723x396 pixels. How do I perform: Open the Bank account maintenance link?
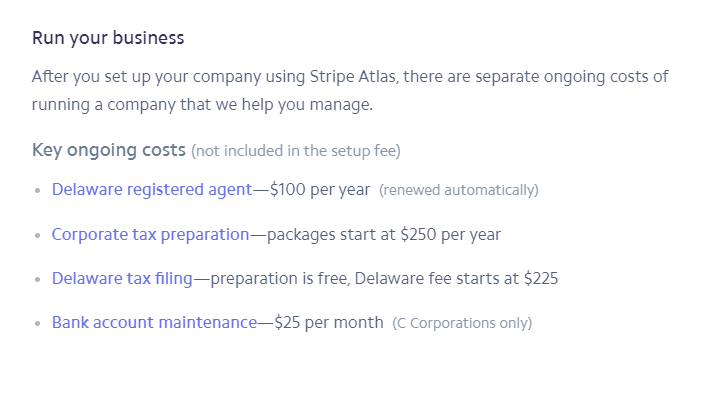pos(154,322)
